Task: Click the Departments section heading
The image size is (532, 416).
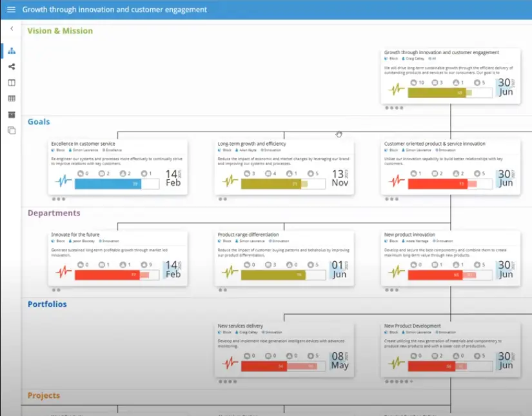Action: point(54,213)
